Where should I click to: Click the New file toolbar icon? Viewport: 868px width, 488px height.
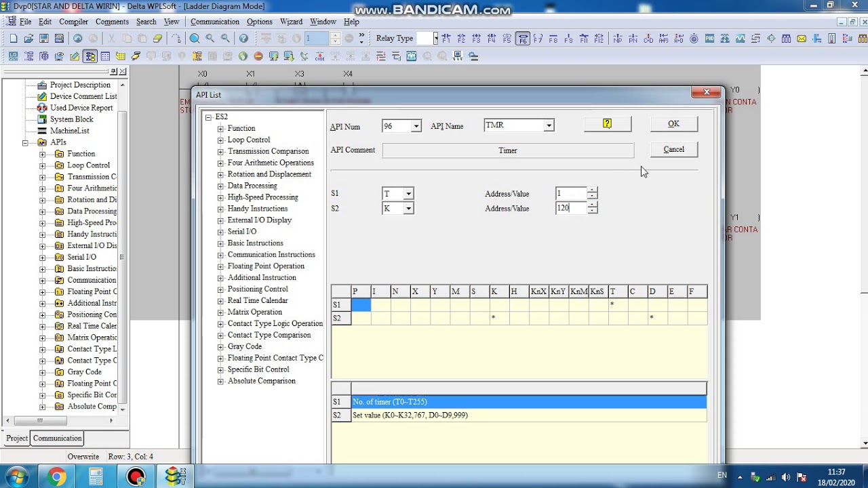pos(14,39)
